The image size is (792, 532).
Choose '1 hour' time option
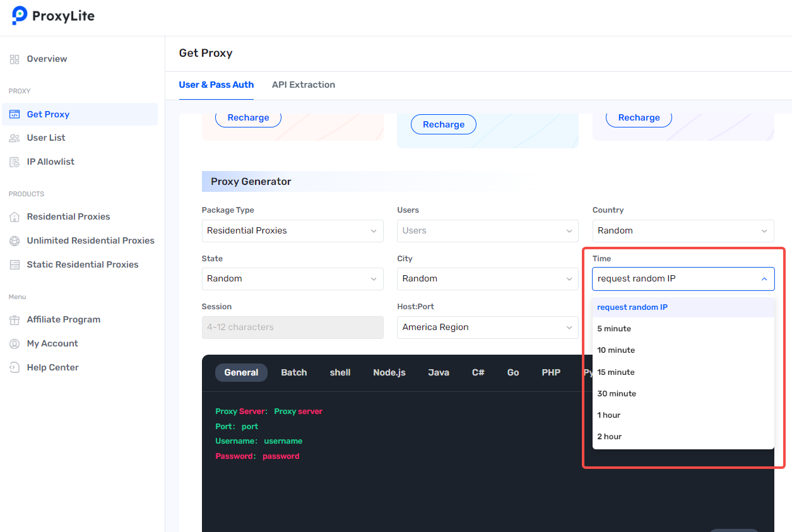tap(683, 415)
